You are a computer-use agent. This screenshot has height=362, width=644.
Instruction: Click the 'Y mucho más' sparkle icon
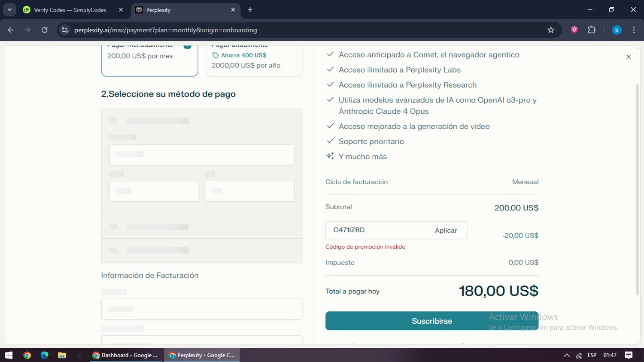click(330, 156)
